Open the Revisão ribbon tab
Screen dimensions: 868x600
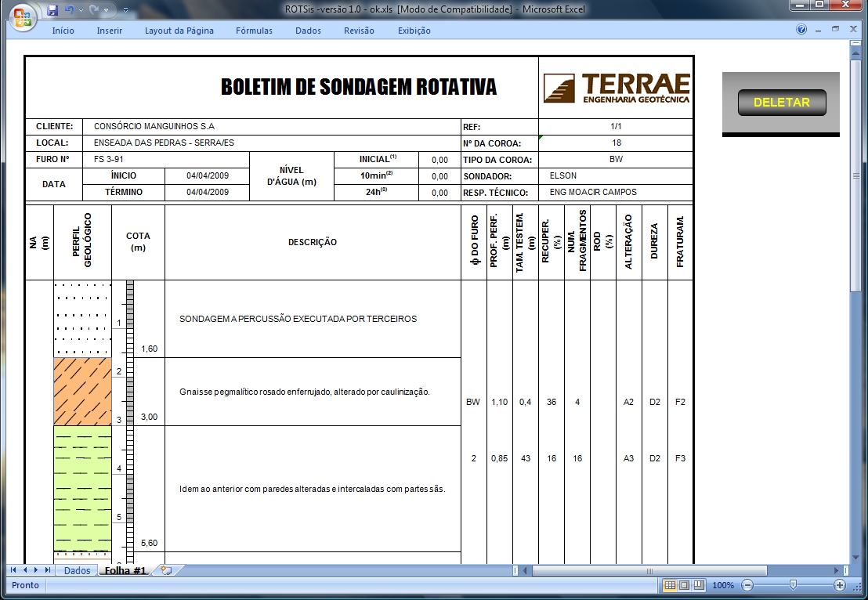click(x=359, y=31)
